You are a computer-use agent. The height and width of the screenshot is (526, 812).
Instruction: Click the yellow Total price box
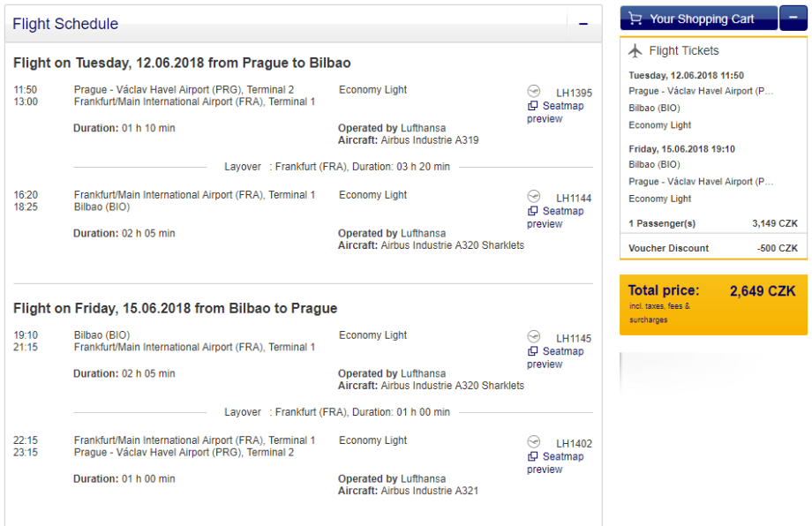pyautogui.click(x=712, y=304)
